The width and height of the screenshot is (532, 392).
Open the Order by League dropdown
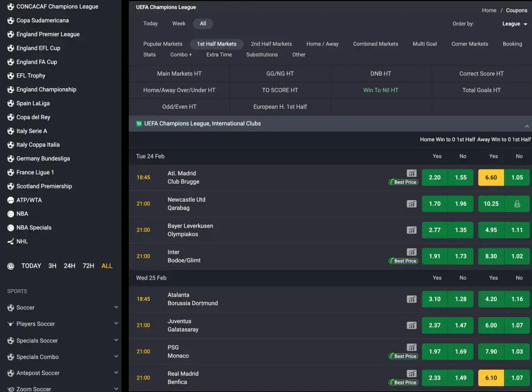514,24
